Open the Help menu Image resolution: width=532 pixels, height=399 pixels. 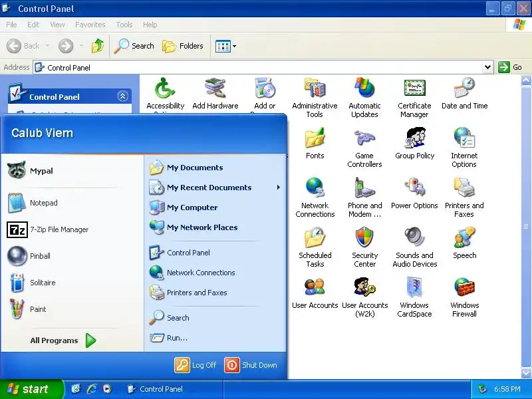tap(150, 25)
